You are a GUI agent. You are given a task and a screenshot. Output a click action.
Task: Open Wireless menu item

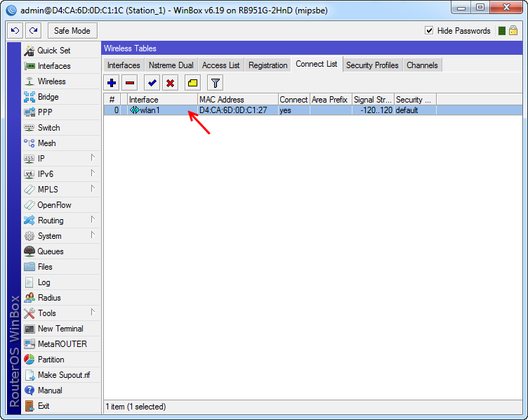tap(61, 81)
